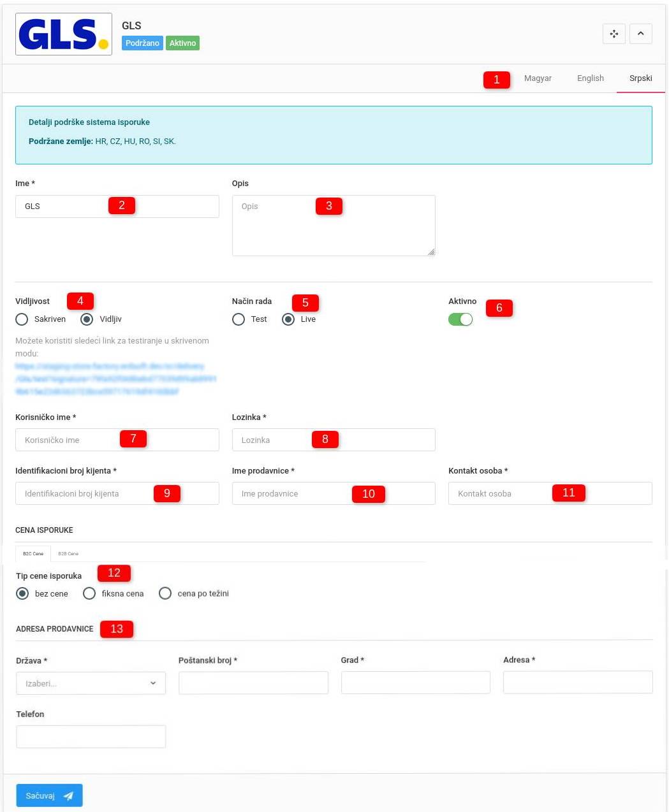
Task: Click the Ime name input field
Action: (117, 207)
